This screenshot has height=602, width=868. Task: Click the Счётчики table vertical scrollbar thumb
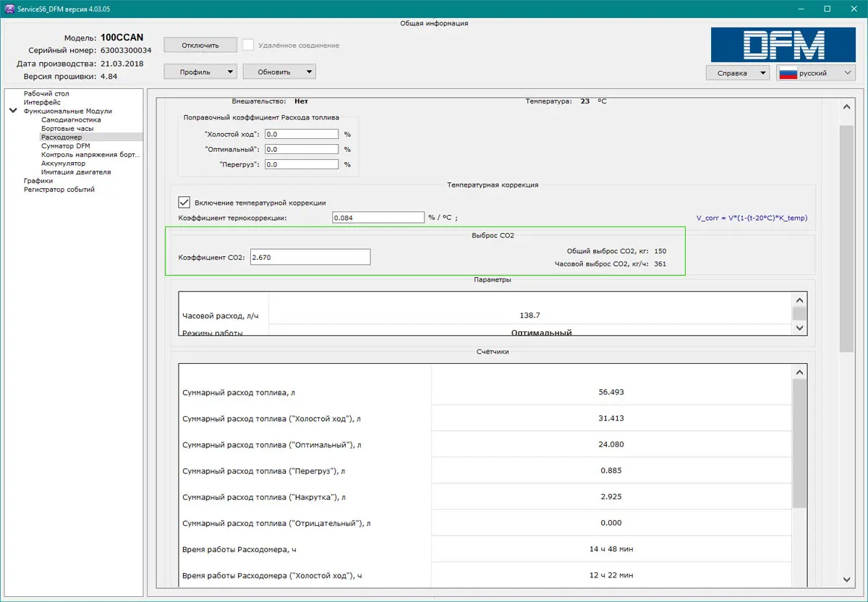pyautogui.click(x=799, y=441)
